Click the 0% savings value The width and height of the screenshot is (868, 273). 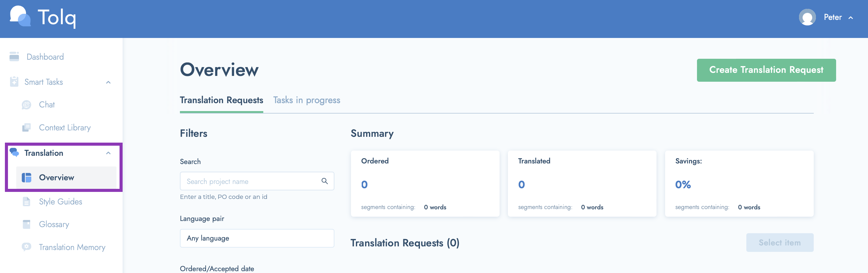(683, 185)
